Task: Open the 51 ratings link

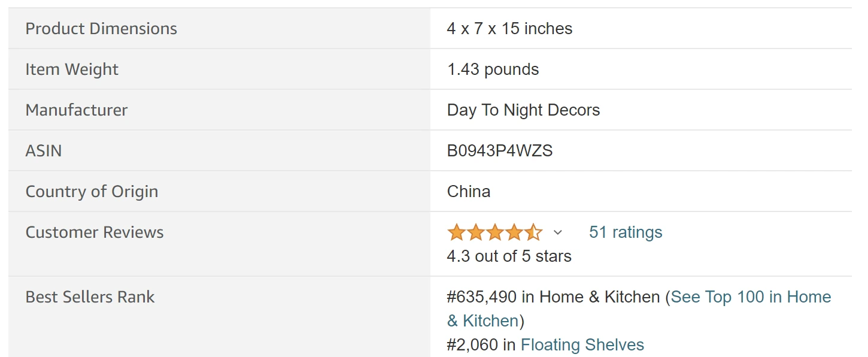Action: pos(626,232)
